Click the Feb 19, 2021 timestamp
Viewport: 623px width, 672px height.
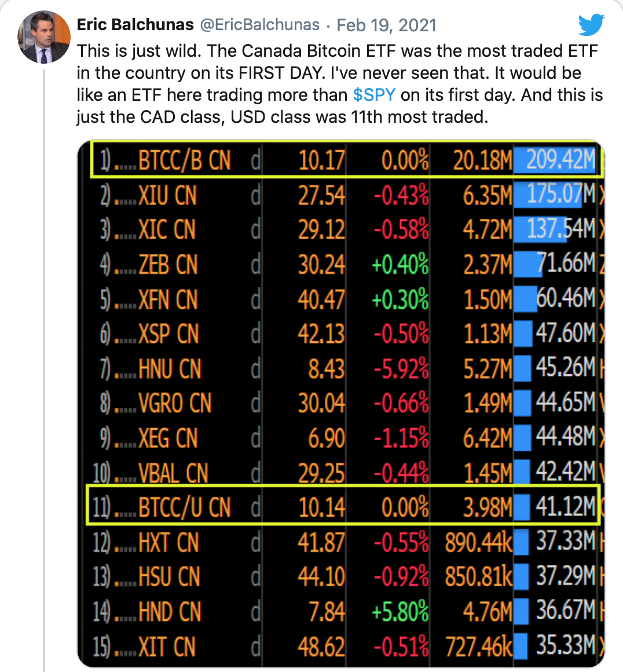click(x=386, y=25)
